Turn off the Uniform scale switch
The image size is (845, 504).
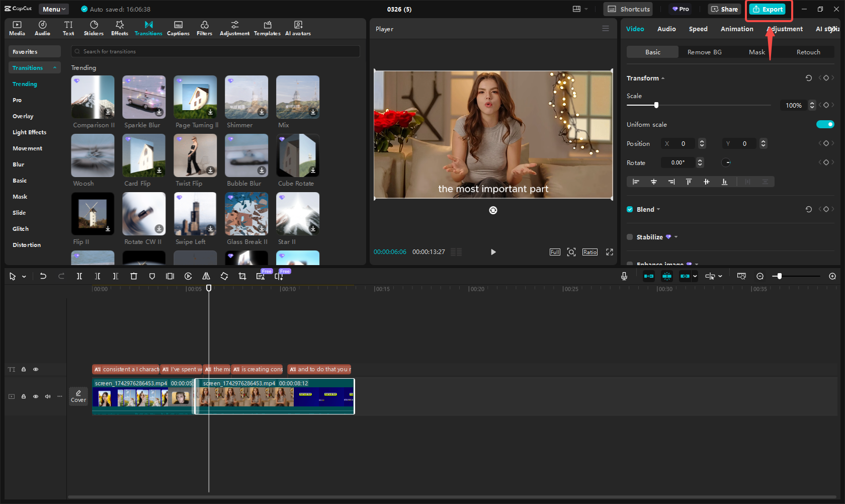point(825,124)
